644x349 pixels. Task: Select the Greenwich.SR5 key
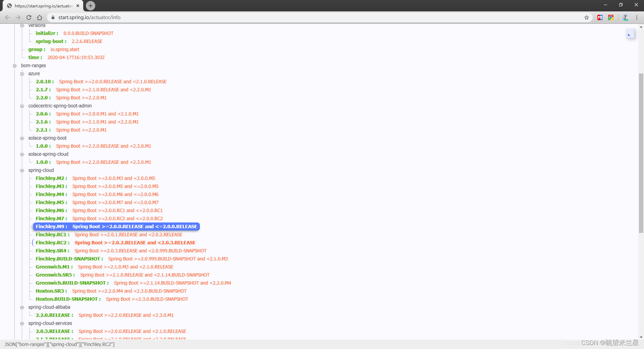(x=54, y=275)
